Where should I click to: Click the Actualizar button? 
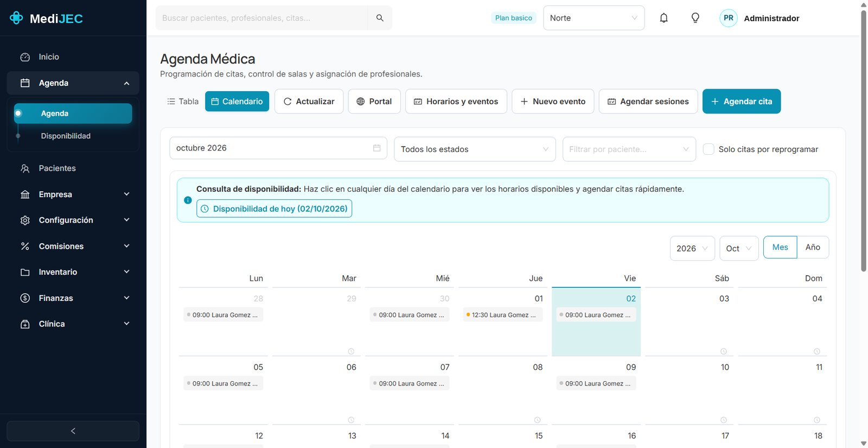[x=309, y=102]
